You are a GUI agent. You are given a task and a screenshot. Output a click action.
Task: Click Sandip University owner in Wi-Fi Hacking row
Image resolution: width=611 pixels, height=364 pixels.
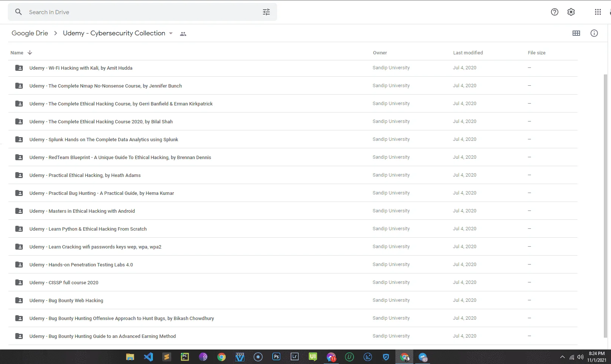pos(391,68)
